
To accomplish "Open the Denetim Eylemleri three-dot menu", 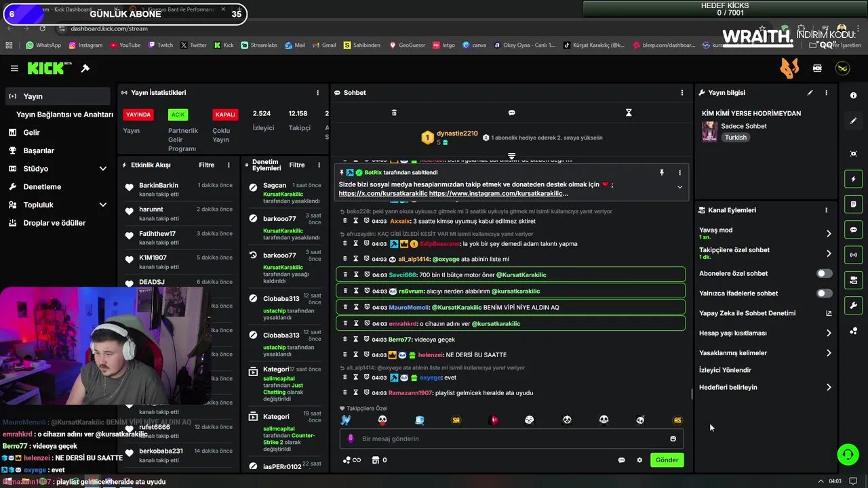I will 319,165.
